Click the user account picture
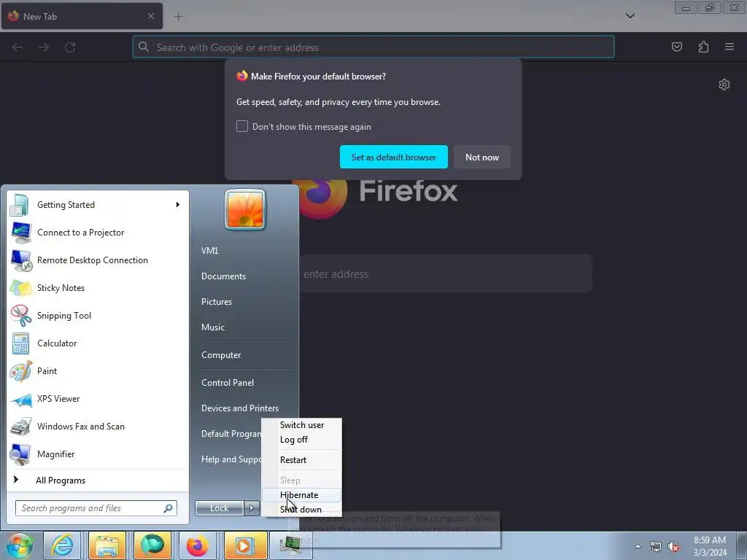The height and width of the screenshot is (560, 747). (x=245, y=209)
